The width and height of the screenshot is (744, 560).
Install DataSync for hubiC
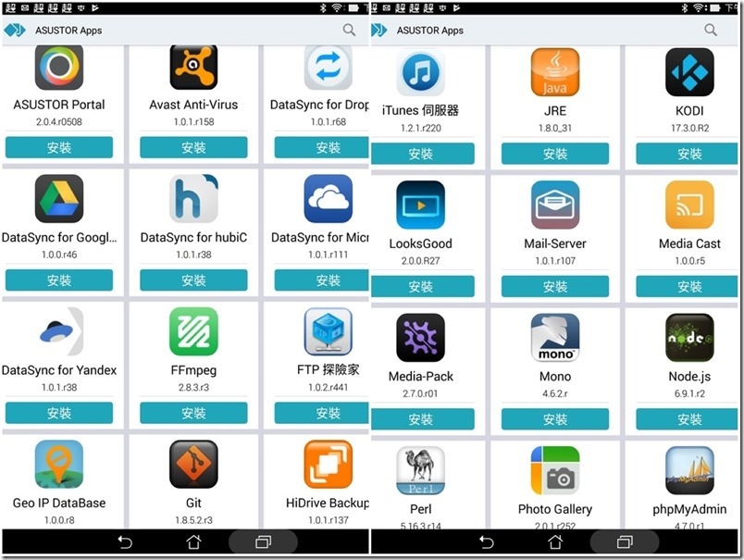(x=193, y=280)
